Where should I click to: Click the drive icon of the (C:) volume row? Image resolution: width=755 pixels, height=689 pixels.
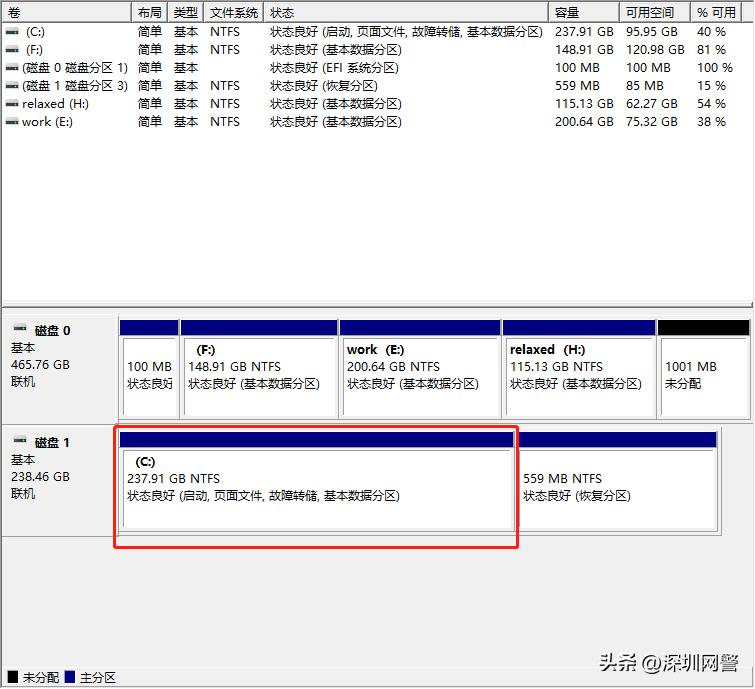click(x=12, y=32)
